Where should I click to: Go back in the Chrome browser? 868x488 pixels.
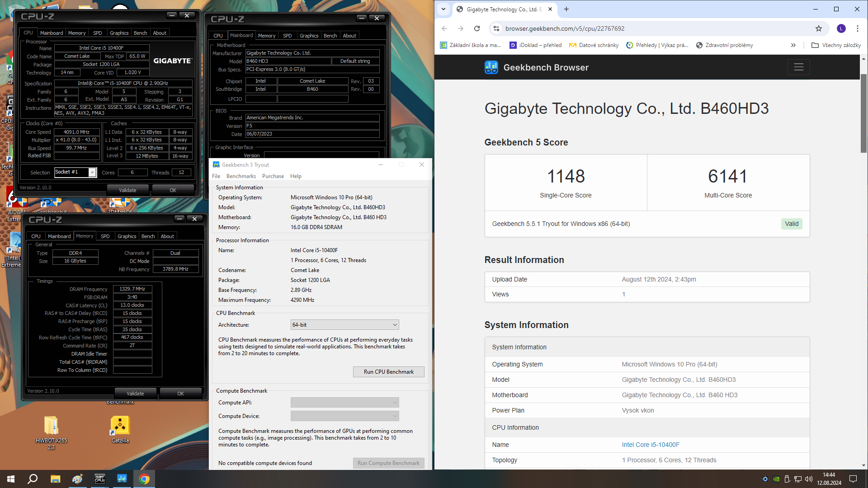pos(444,28)
